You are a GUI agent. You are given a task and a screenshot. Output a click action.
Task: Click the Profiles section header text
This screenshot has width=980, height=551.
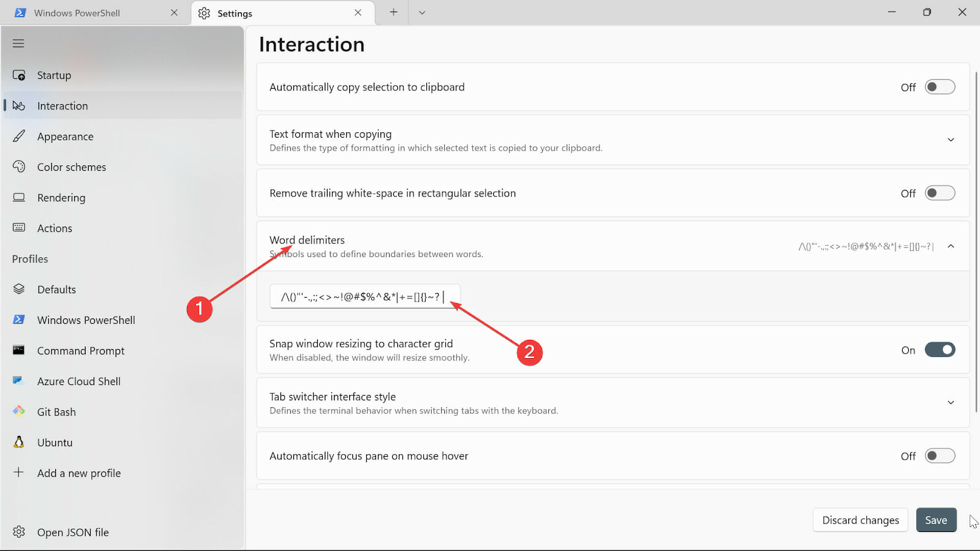(30, 259)
